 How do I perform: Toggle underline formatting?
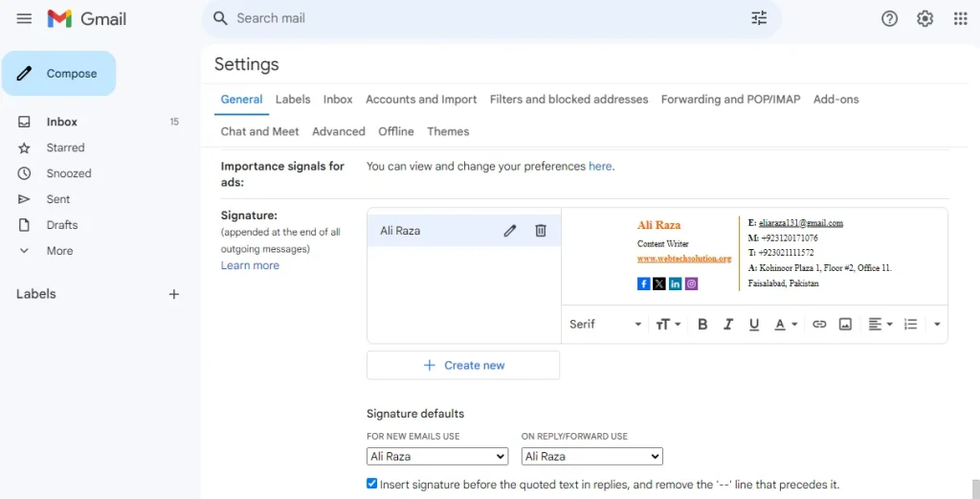pyautogui.click(x=754, y=324)
